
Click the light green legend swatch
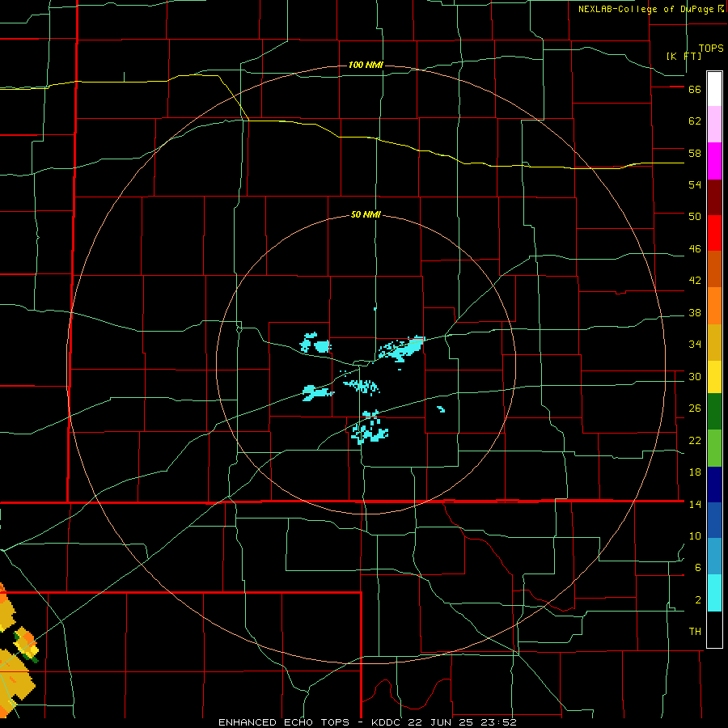click(714, 448)
